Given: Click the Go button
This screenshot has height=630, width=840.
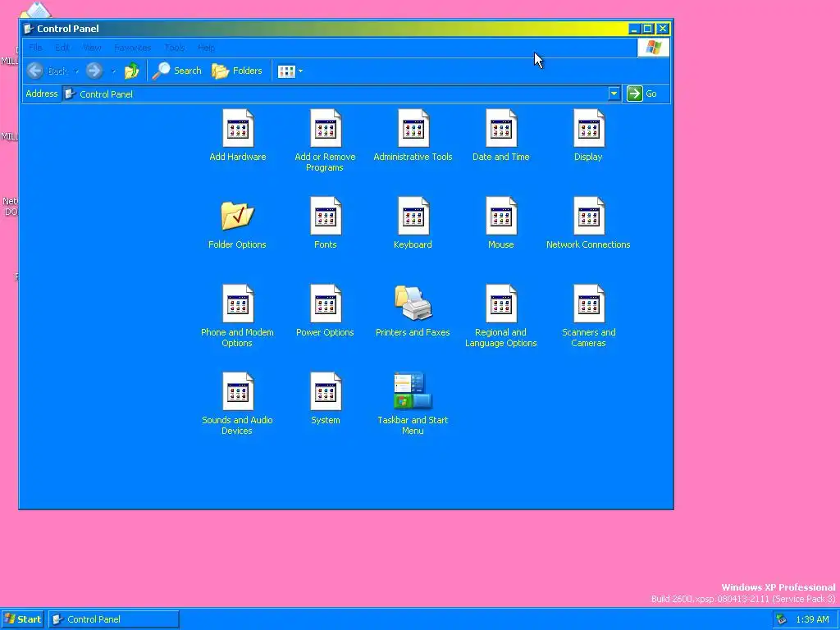Looking at the screenshot, I should pyautogui.click(x=642, y=94).
